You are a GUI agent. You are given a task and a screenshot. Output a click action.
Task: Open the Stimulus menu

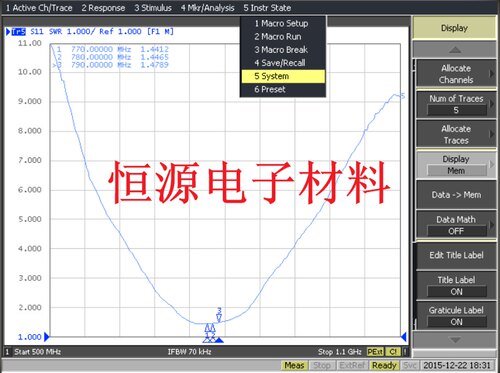pos(153,8)
